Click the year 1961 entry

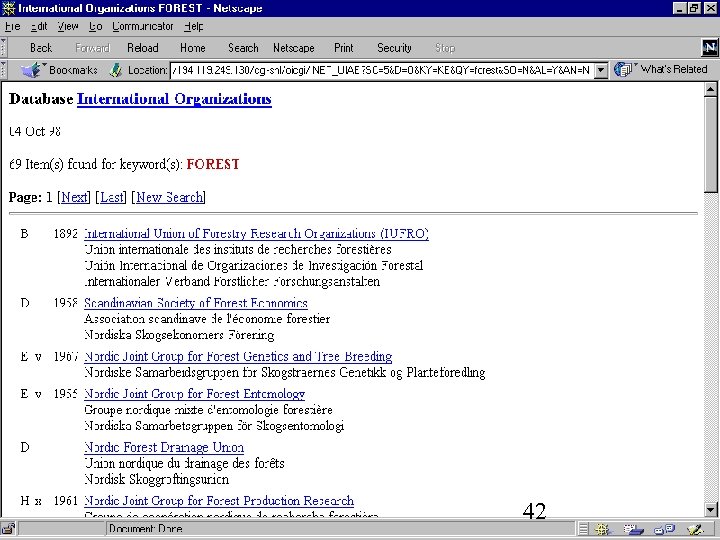click(66, 501)
